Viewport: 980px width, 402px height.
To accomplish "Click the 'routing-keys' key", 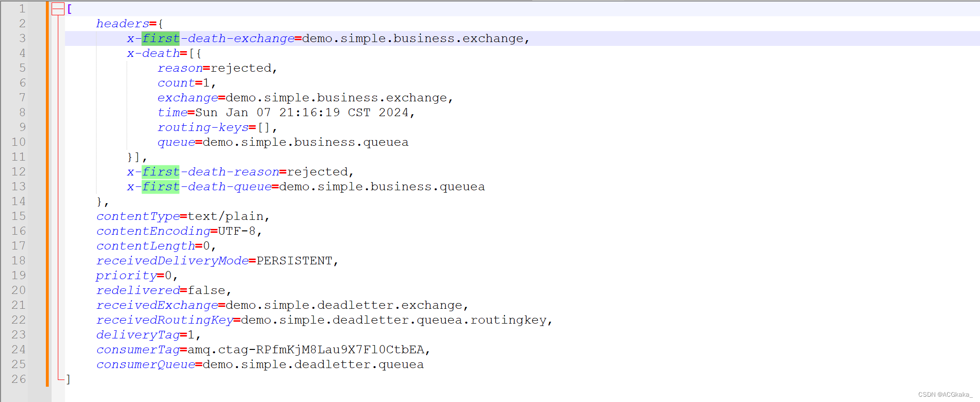I will (x=203, y=127).
